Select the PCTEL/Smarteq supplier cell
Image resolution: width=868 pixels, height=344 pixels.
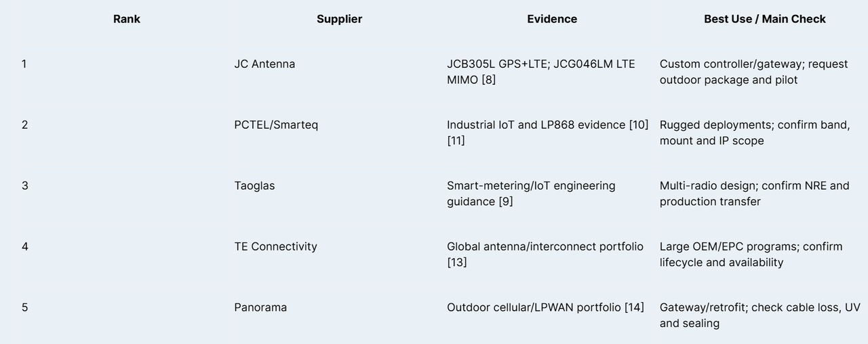276,125
